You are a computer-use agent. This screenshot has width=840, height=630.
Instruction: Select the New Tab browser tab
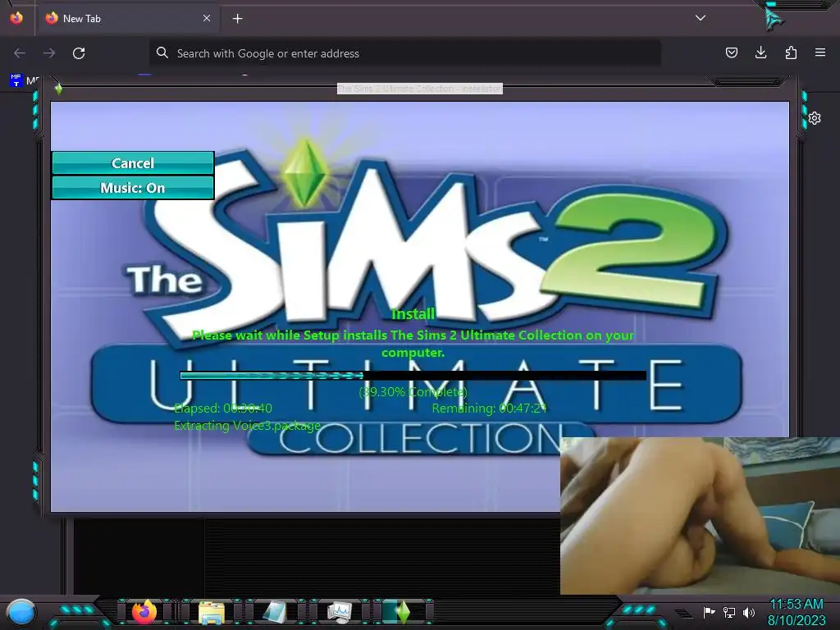tap(127, 19)
